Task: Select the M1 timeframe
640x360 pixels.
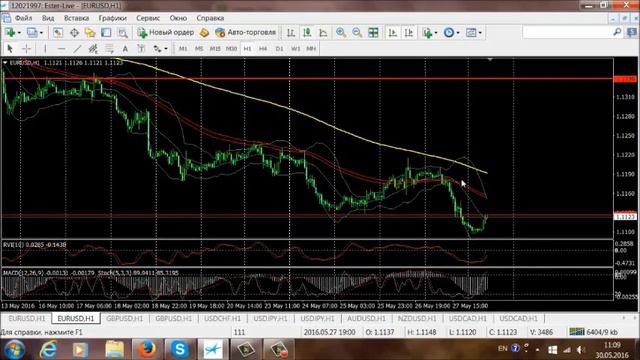Action: [x=183, y=49]
